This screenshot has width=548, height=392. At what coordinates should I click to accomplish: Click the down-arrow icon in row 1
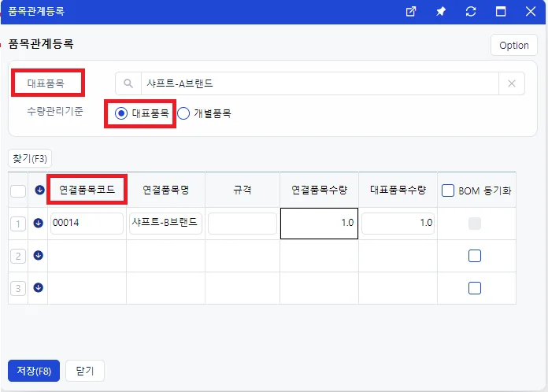click(x=38, y=223)
